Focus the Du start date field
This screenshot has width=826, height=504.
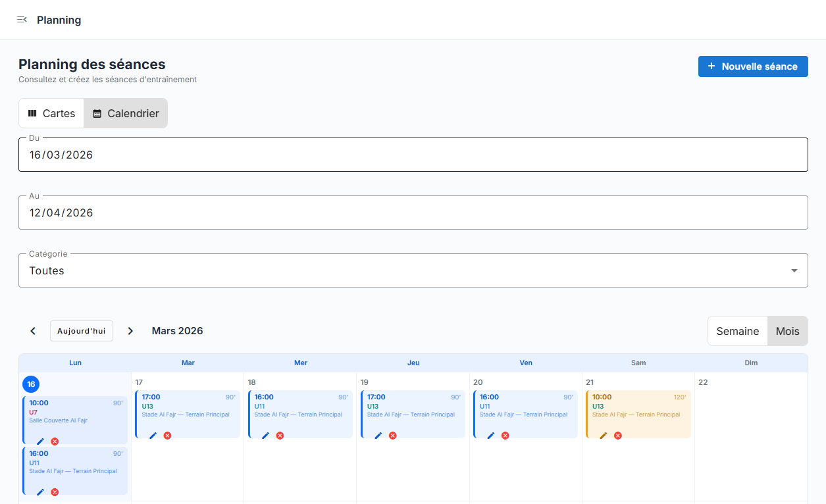pos(413,155)
